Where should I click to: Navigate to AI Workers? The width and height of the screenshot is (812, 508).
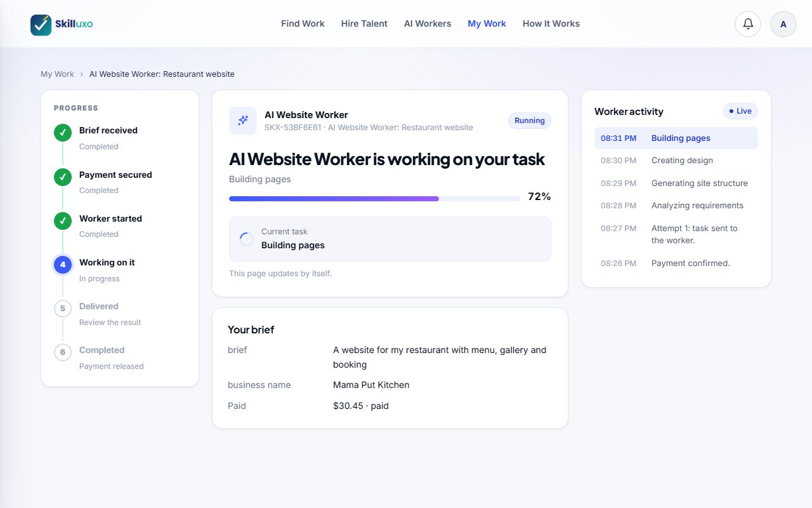(x=428, y=23)
